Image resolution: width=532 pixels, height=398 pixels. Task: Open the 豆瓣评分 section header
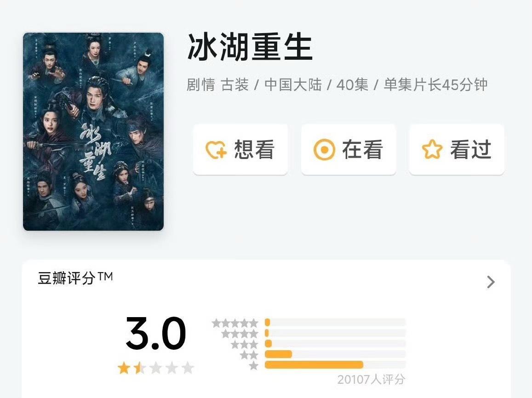coord(75,279)
